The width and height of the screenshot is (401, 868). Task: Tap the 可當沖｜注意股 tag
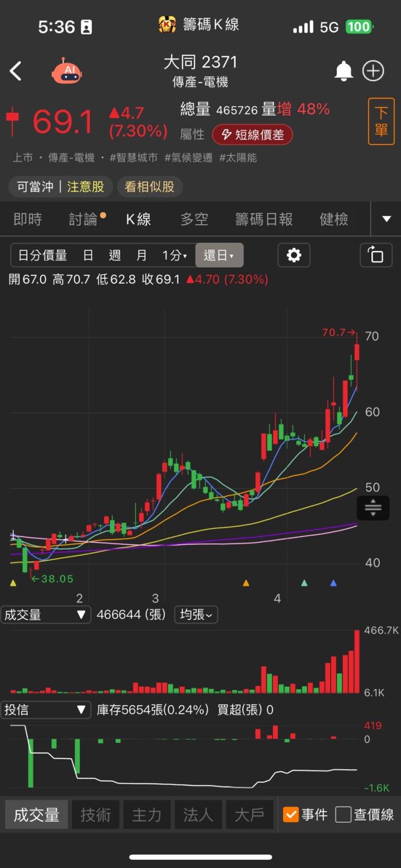[60, 187]
